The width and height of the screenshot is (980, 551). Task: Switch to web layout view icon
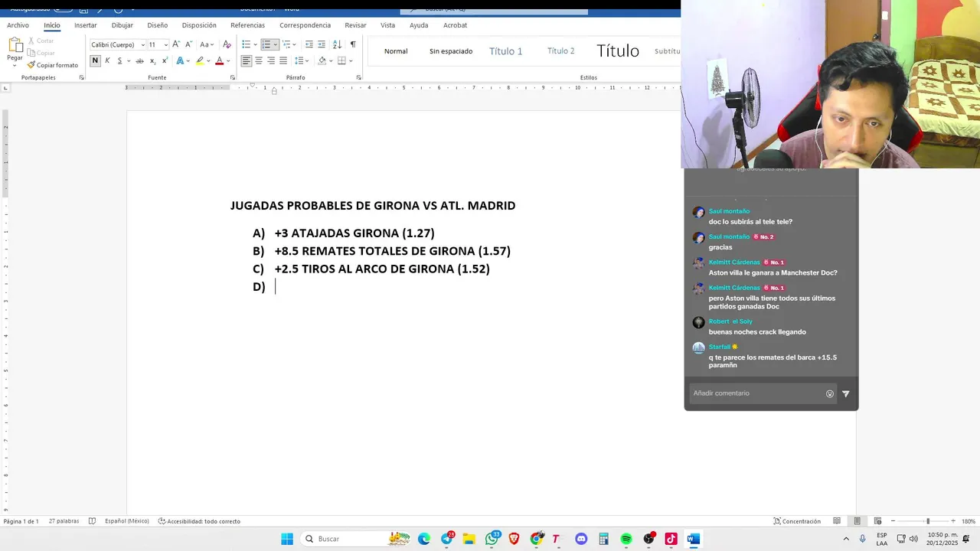coord(877,521)
